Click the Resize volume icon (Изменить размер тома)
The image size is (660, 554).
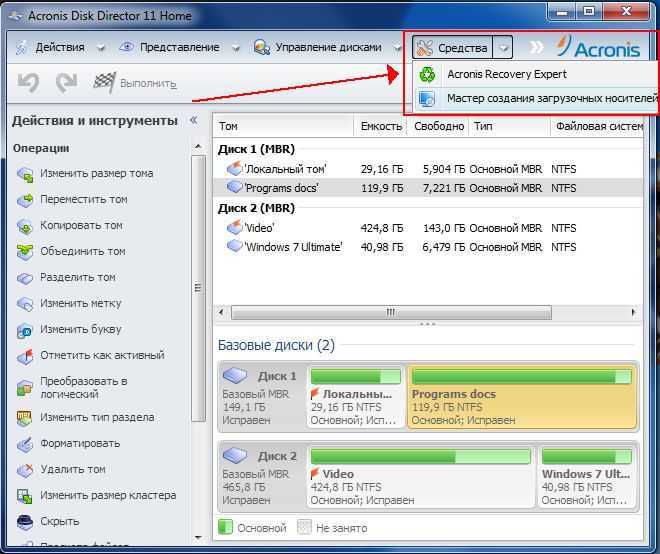click(25, 174)
